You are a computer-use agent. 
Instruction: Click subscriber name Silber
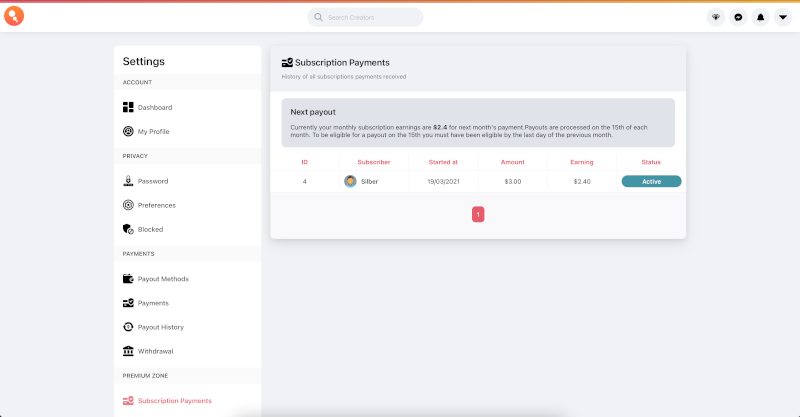[x=369, y=182]
